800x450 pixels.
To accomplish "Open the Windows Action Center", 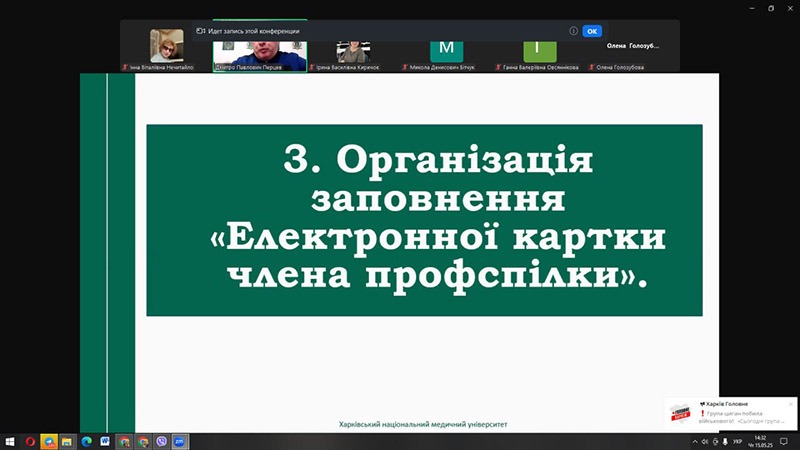I will (x=785, y=441).
